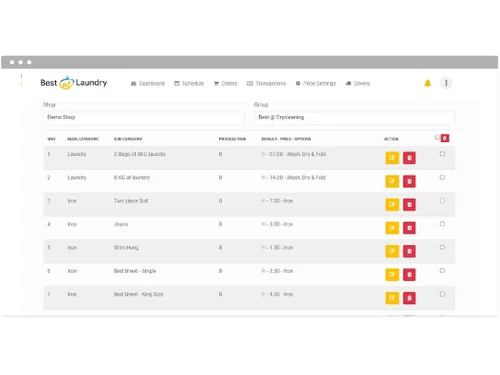
Task: Open the Price Settings menu
Action: coord(316,83)
